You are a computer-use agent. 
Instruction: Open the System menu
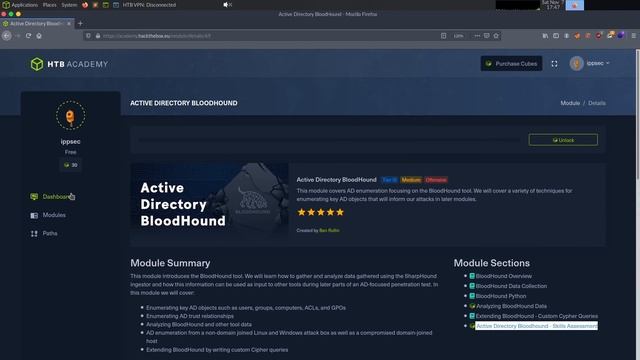[x=69, y=5]
